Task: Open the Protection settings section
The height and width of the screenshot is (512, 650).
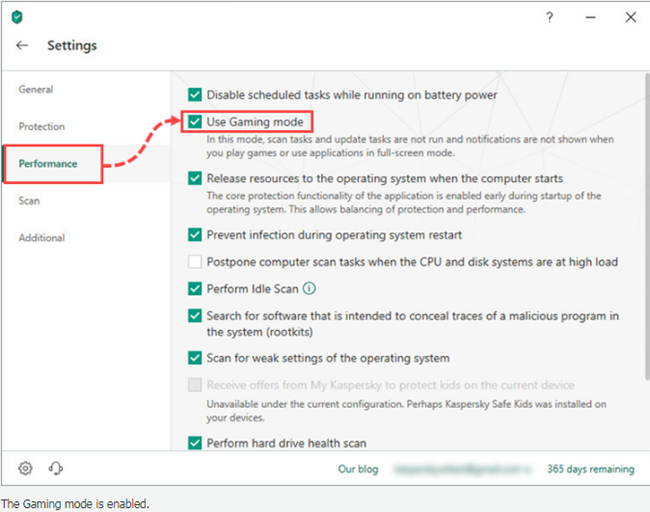Action: pyautogui.click(x=41, y=126)
